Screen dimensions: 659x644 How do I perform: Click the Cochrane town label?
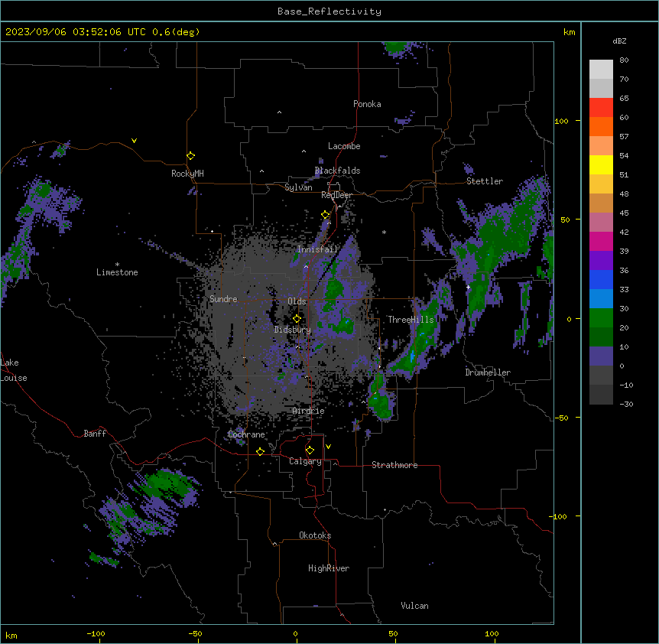tap(246, 434)
